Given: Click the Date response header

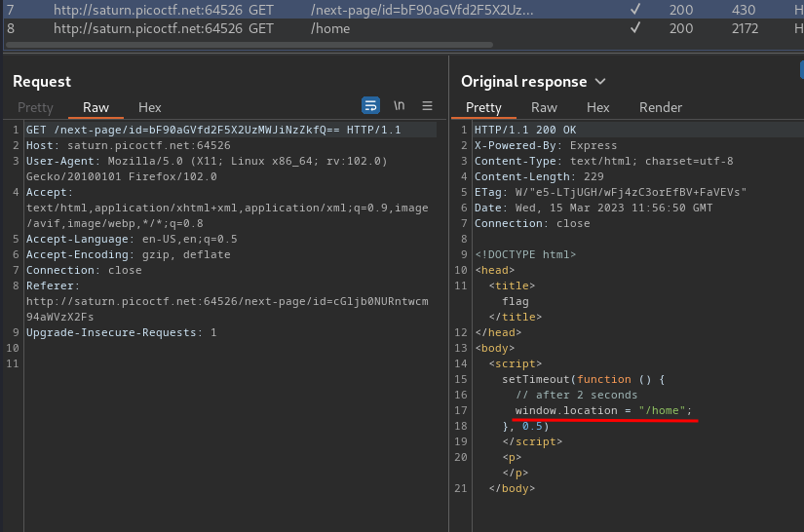Looking at the screenshot, I should [x=593, y=209].
